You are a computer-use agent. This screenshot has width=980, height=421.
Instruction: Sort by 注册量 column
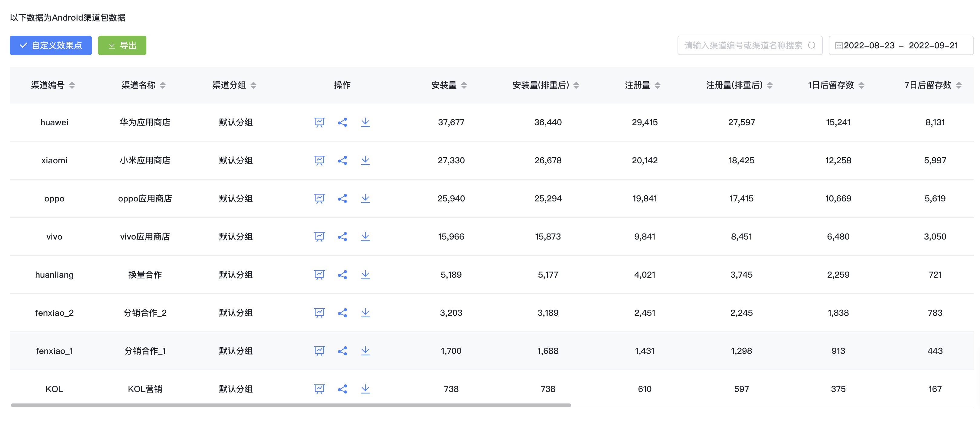(x=657, y=85)
